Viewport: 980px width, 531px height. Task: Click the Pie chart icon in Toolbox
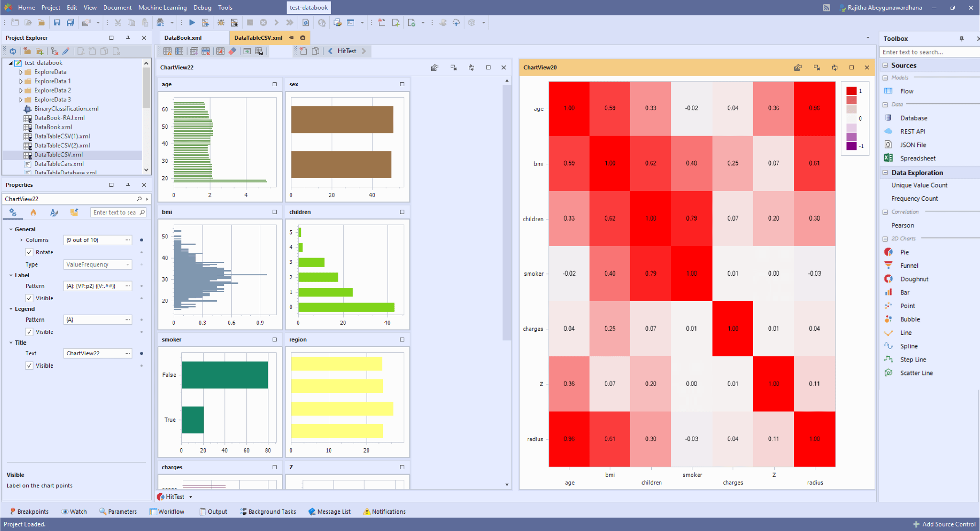pyautogui.click(x=889, y=252)
